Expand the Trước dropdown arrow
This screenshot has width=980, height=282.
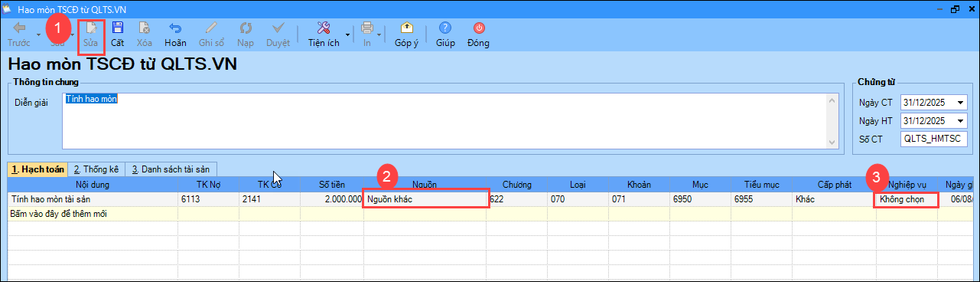(38, 34)
